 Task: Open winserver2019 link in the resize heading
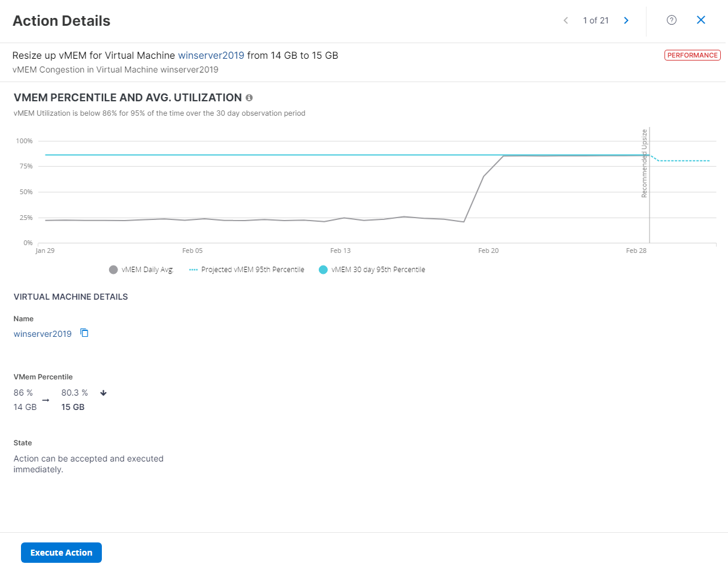211,55
